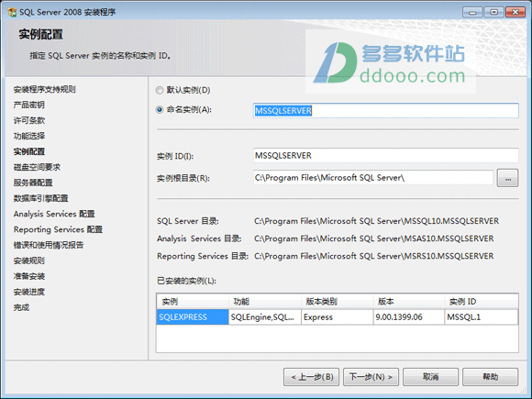
Task: Open the 功能选择 step in sidebar
Action: click(29, 136)
